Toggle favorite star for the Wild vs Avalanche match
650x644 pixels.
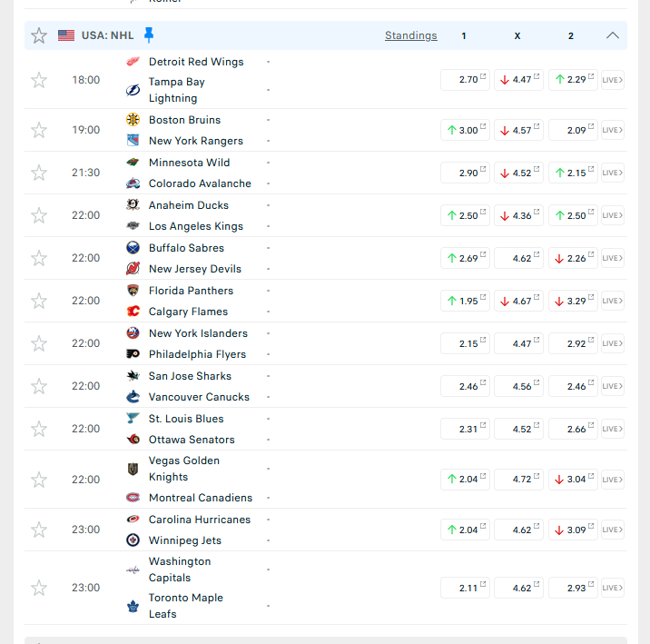[x=39, y=173]
